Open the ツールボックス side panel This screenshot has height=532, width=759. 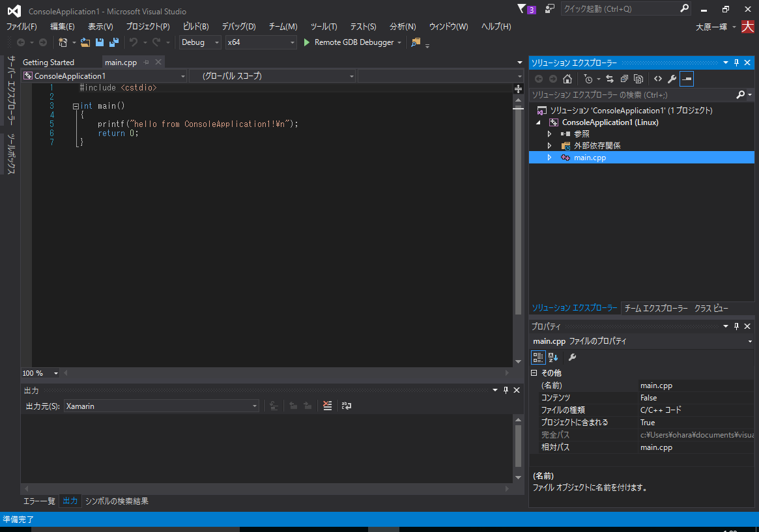[10, 153]
